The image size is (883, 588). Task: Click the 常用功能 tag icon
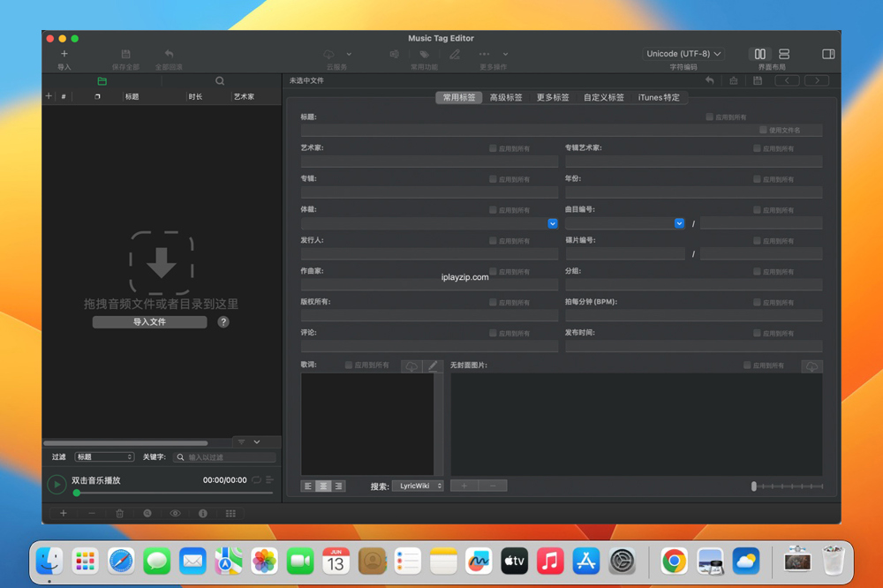tap(424, 54)
